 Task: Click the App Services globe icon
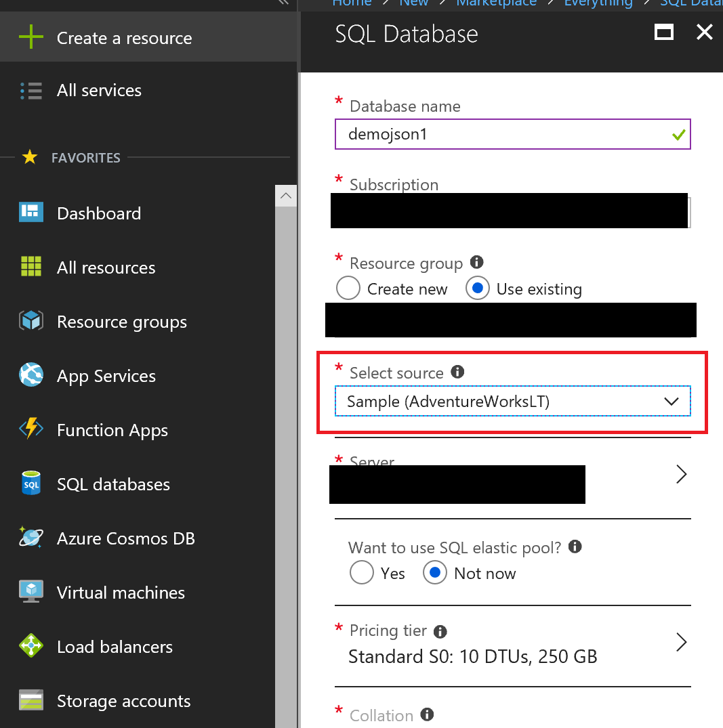(31, 374)
